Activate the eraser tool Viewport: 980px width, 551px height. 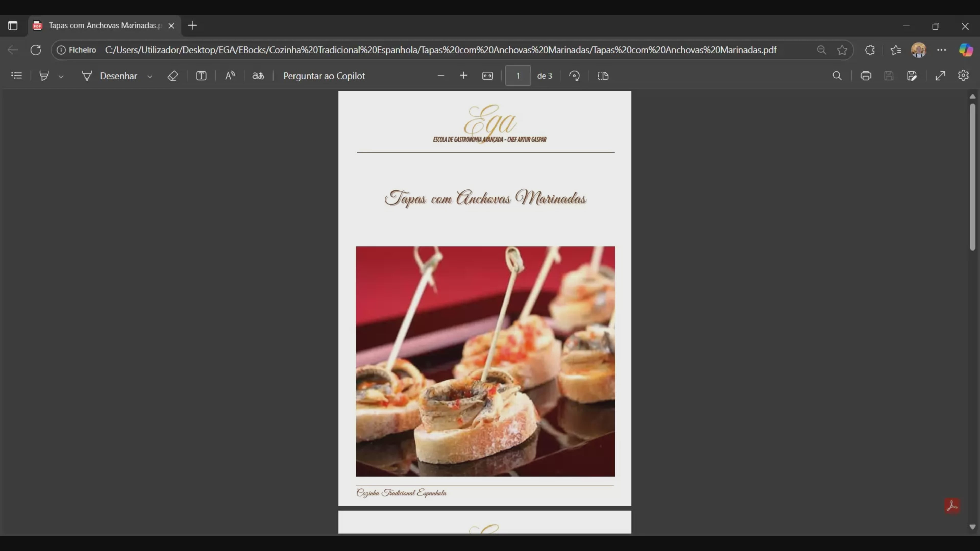coord(172,76)
